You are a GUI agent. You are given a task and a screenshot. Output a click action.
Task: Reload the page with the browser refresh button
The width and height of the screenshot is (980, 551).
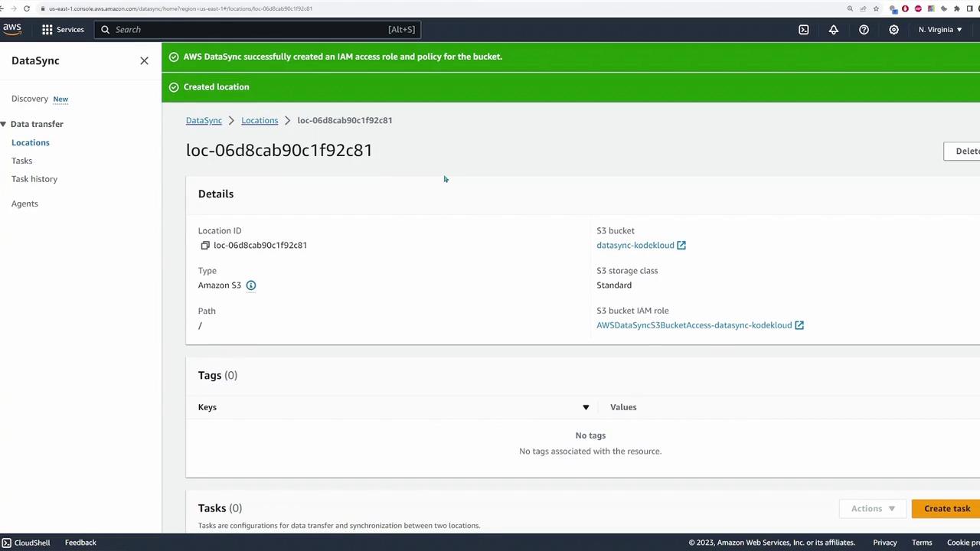coord(27,8)
